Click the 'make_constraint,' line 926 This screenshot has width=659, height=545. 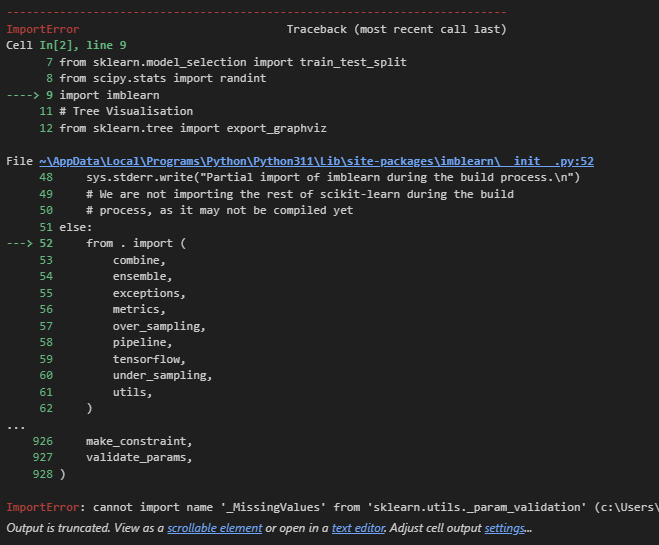[139, 441]
